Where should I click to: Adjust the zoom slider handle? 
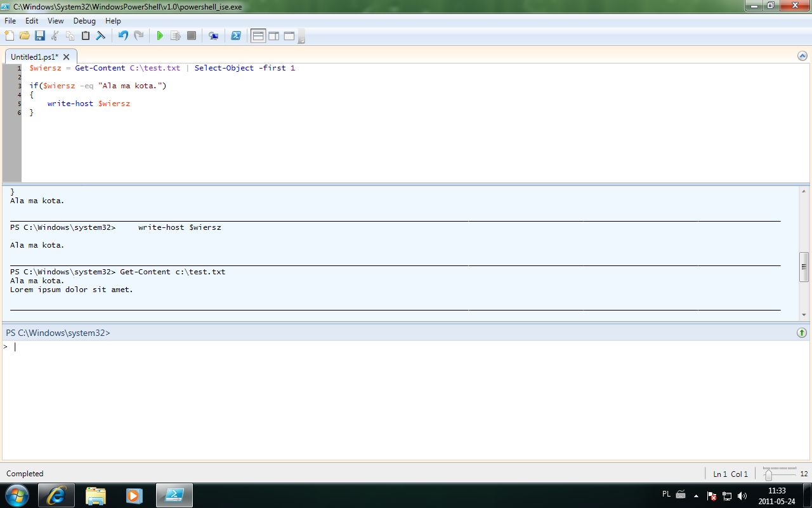(x=769, y=474)
